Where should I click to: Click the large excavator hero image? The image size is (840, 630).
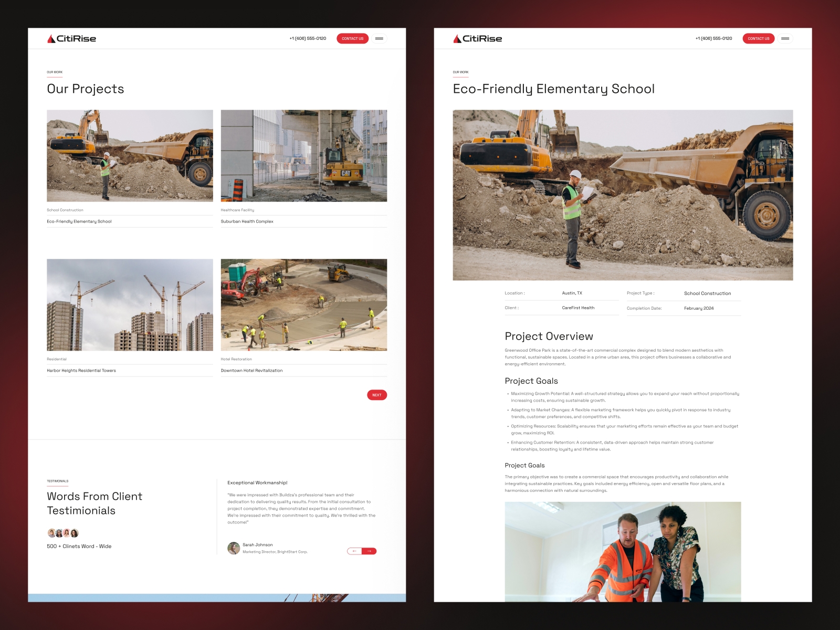(x=623, y=195)
